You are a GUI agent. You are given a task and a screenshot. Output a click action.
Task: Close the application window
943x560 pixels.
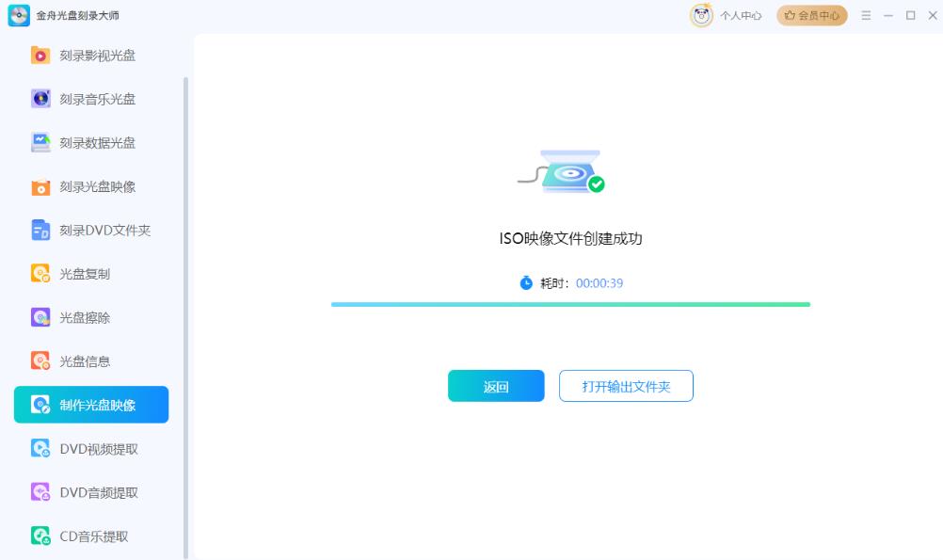pos(933,16)
